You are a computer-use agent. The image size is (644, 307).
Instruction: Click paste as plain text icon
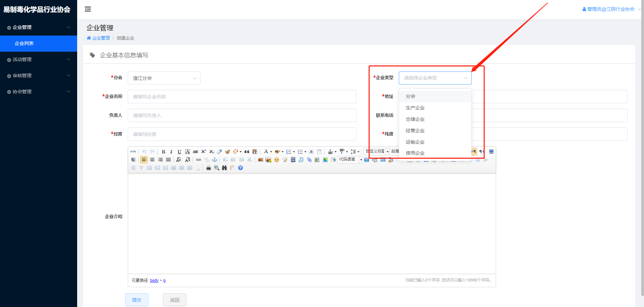click(x=255, y=152)
